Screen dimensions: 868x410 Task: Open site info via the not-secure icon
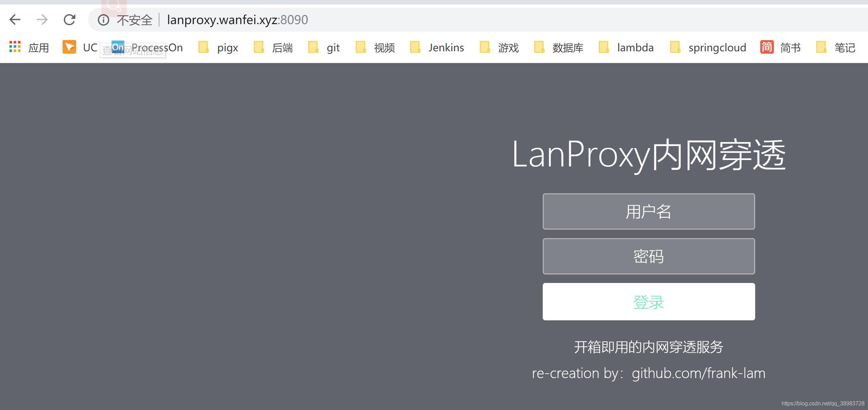(103, 20)
